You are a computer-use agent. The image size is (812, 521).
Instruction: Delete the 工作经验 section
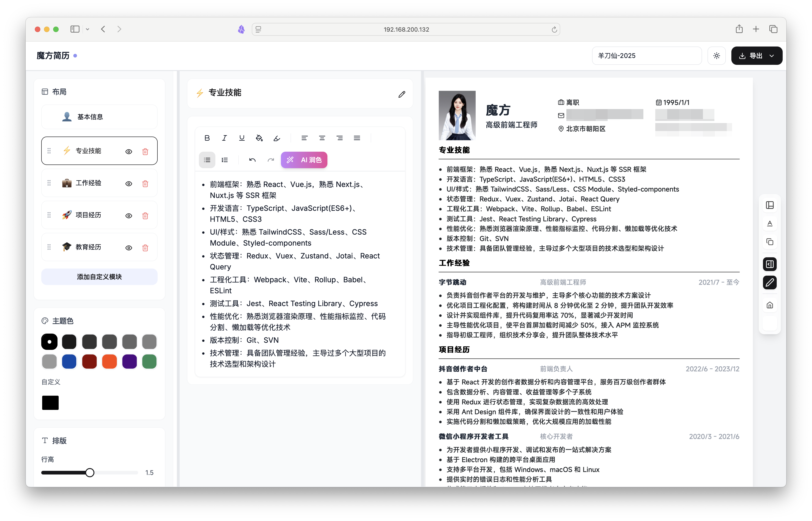pyautogui.click(x=145, y=184)
